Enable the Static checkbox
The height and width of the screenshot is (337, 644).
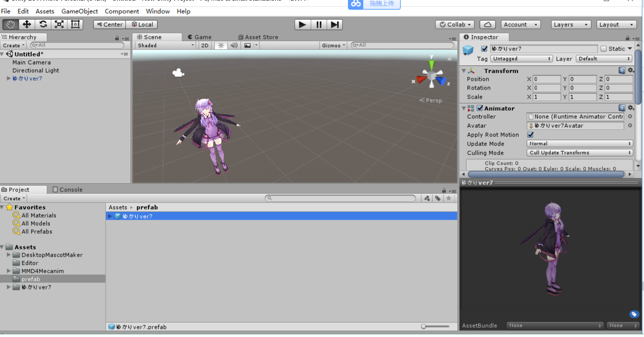pos(604,49)
